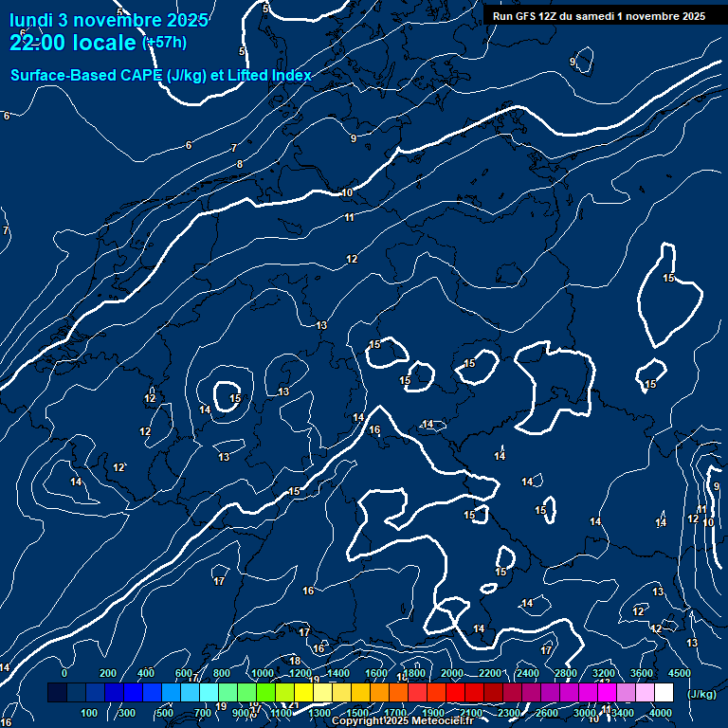
Task: Click the '8' Lifted Index contour label
Action: point(240,164)
